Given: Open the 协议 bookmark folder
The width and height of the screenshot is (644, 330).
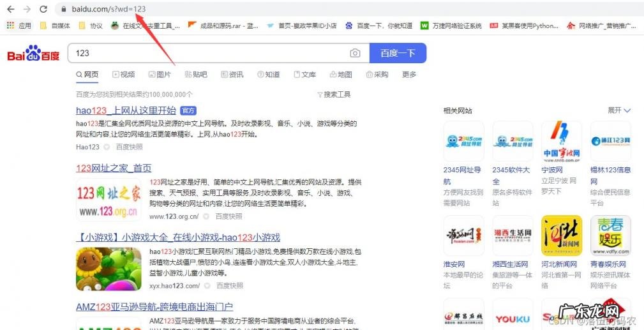Looking at the screenshot, I should pos(91,26).
